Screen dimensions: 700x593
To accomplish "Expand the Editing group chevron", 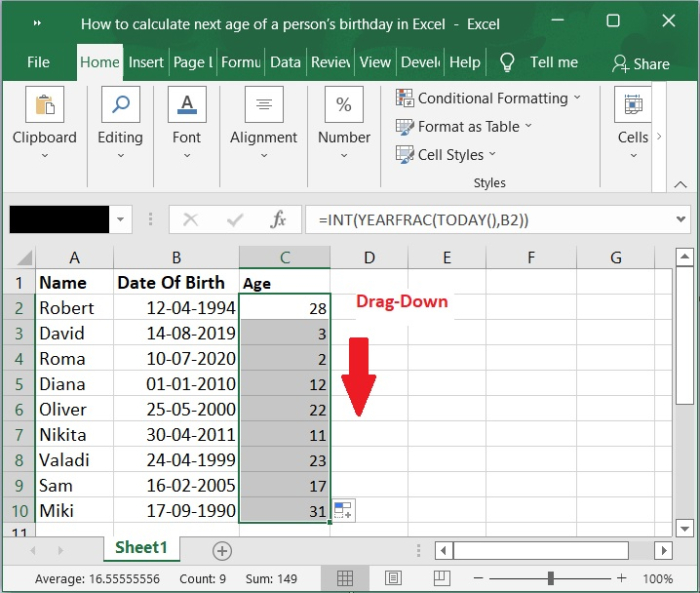I will (121, 156).
